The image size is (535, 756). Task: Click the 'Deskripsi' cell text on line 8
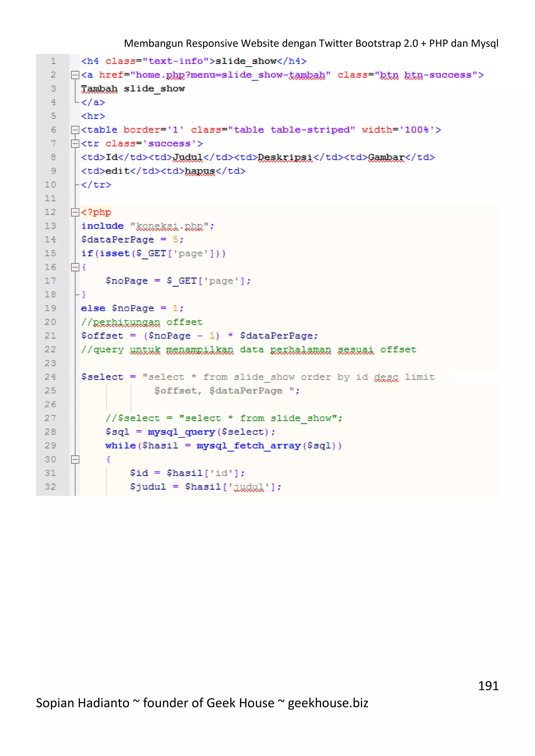click(285, 157)
